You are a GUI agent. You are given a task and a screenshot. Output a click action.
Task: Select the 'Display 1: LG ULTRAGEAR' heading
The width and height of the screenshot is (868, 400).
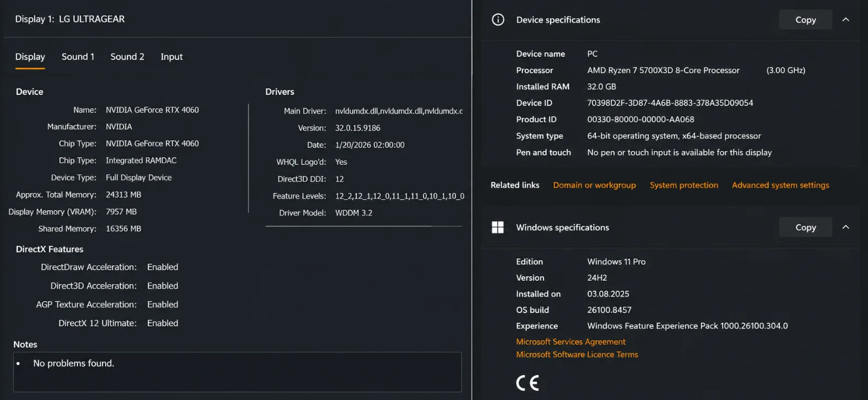click(70, 19)
